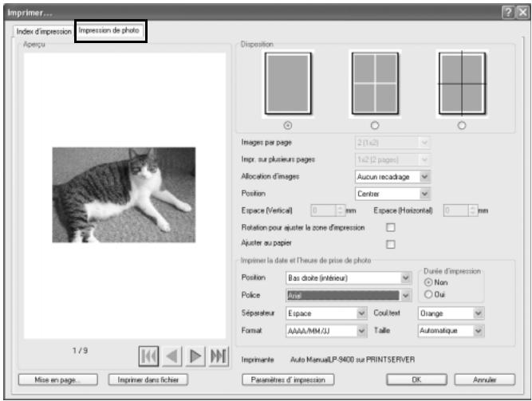Click Espace (Horizontal) stepper arrows

click(473, 210)
